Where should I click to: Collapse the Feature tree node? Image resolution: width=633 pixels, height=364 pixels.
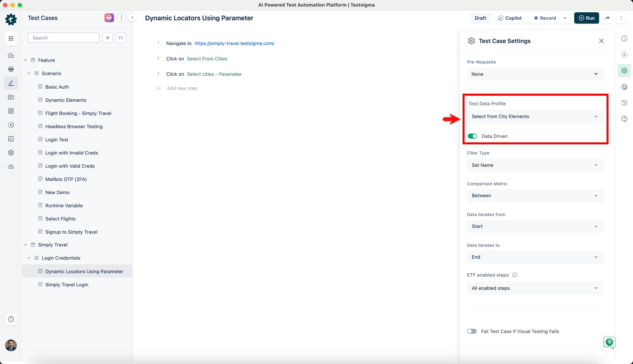point(25,60)
